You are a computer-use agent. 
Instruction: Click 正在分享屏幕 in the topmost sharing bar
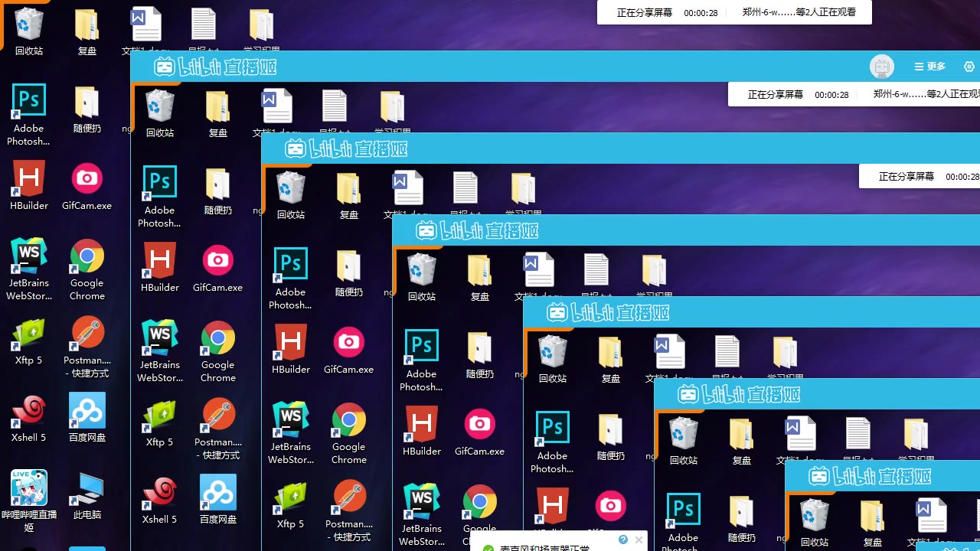[645, 12]
